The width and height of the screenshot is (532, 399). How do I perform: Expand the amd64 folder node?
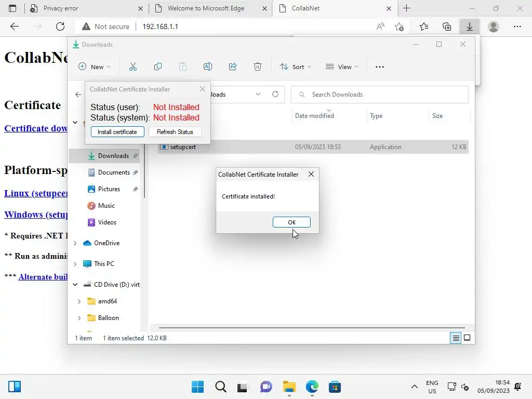tap(79, 301)
